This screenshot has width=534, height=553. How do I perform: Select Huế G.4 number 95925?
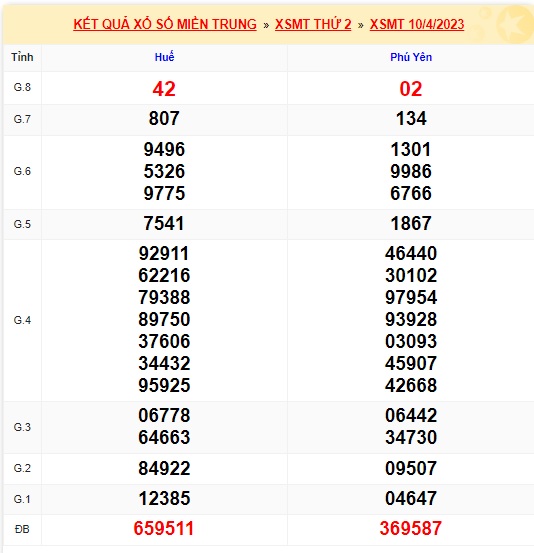pyautogui.click(x=164, y=385)
